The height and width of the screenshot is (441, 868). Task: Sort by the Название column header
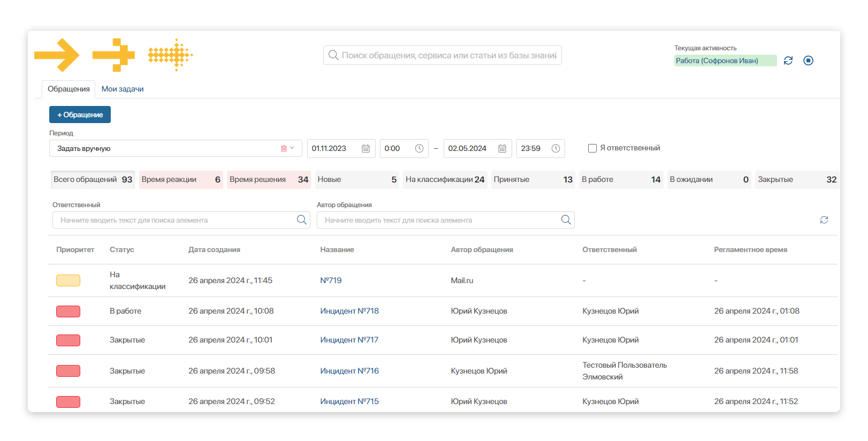[337, 249]
